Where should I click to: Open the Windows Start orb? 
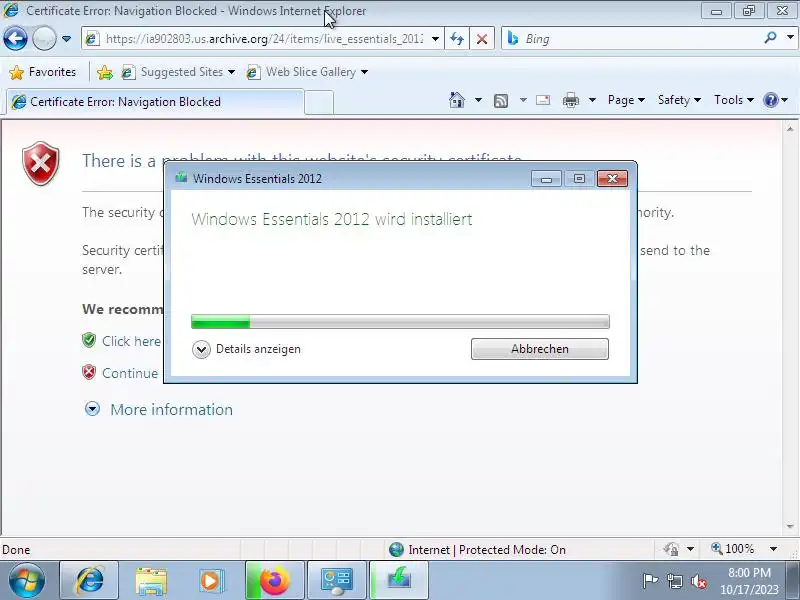point(26,581)
